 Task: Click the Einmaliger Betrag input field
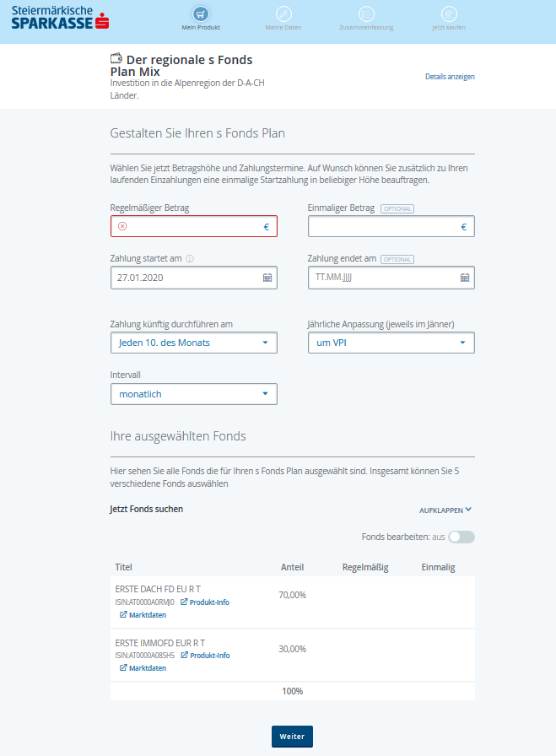pyautogui.click(x=382, y=227)
